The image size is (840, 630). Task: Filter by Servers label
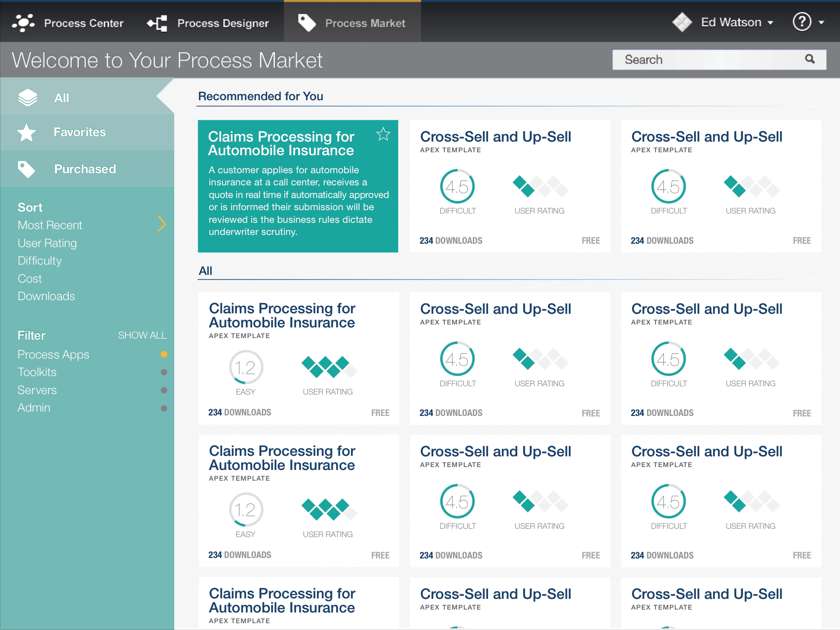(37, 390)
